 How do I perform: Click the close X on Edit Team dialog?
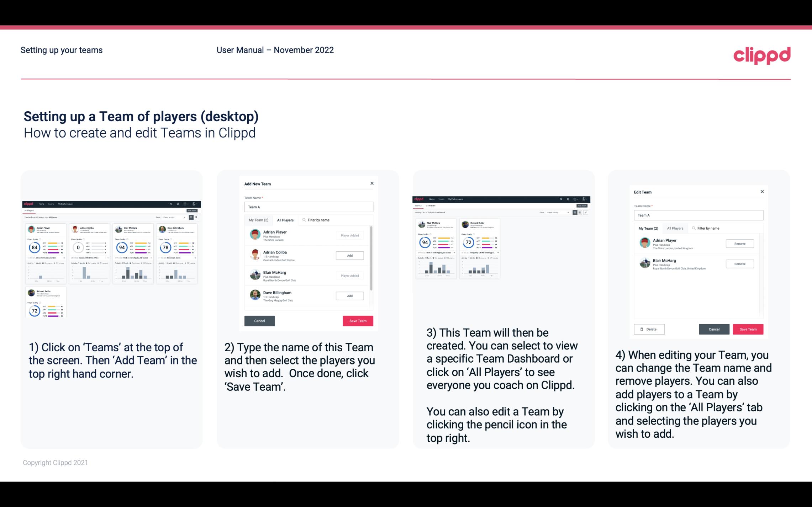click(762, 192)
